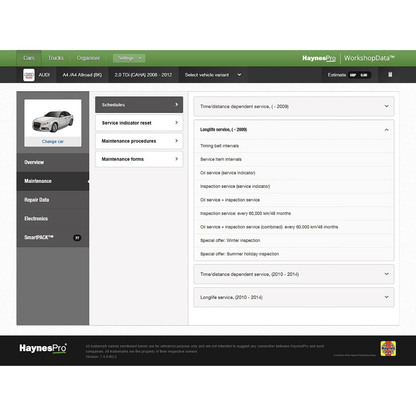The width and height of the screenshot is (416, 416).
Task: Switch to the Trucks tab
Action: tap(56, 58)
